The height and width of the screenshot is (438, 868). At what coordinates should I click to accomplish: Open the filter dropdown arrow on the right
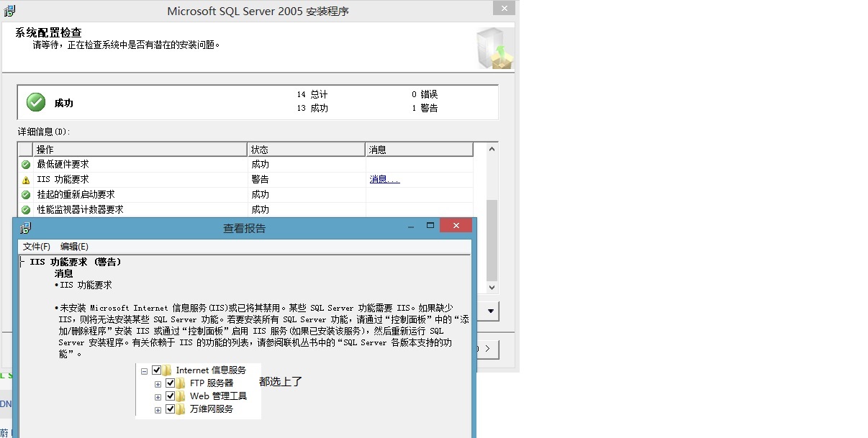[489, 311]
